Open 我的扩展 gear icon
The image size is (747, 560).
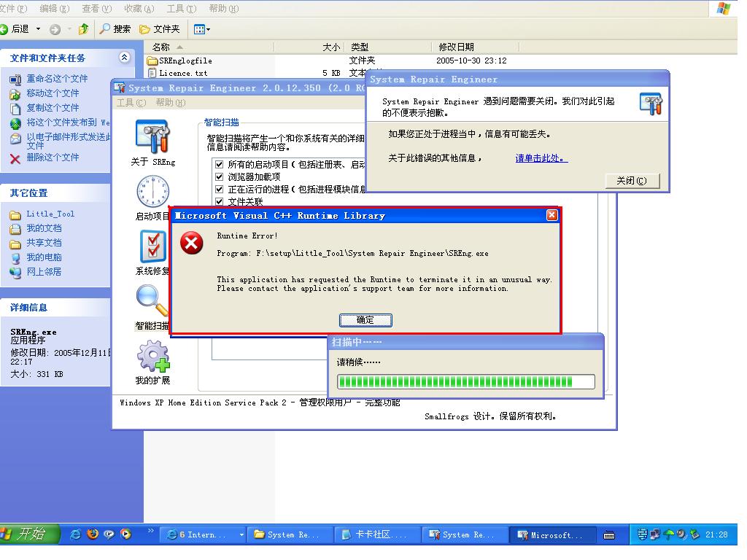pos(153,356)
